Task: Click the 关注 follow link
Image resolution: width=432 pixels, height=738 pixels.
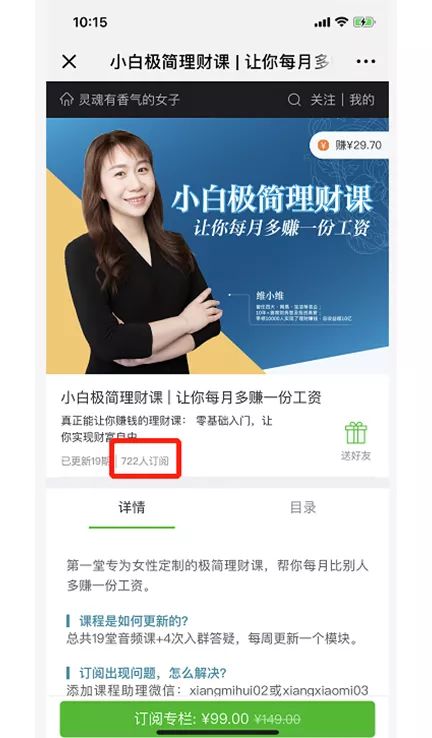Action: coord(323,100)
